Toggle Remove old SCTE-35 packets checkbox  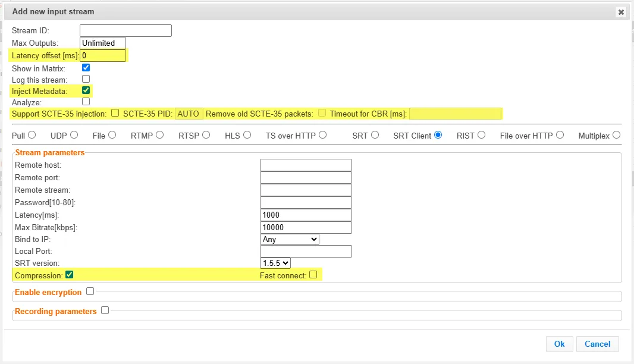tap(322, 113)
